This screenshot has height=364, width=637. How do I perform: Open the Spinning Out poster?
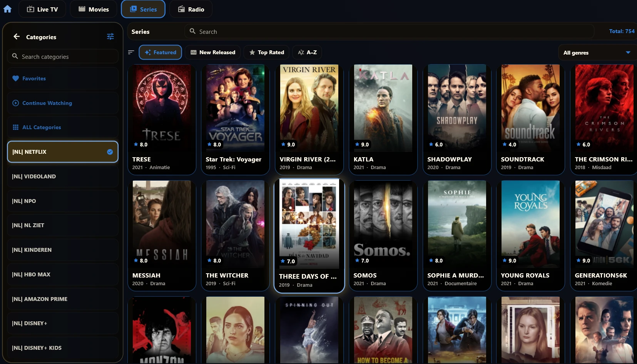309,330
